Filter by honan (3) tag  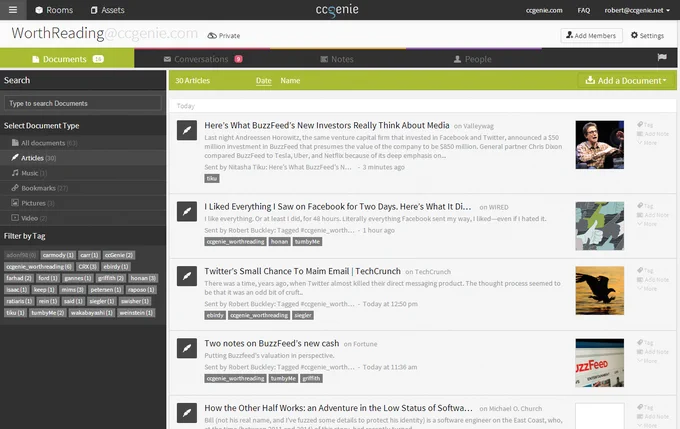[x=143, y=278]
